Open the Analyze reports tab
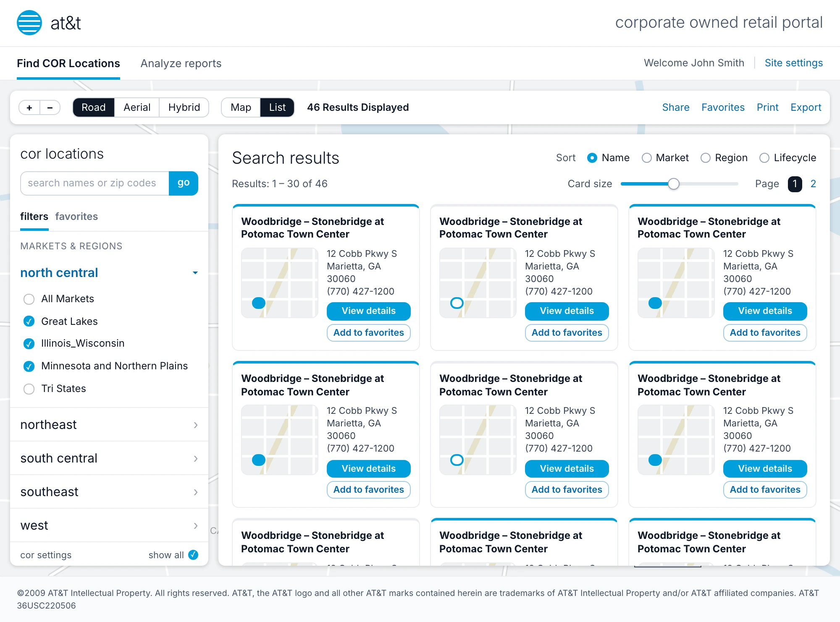The height and width of the screenshot is (622, 840). pyautogui.click(x=181, y=63)
